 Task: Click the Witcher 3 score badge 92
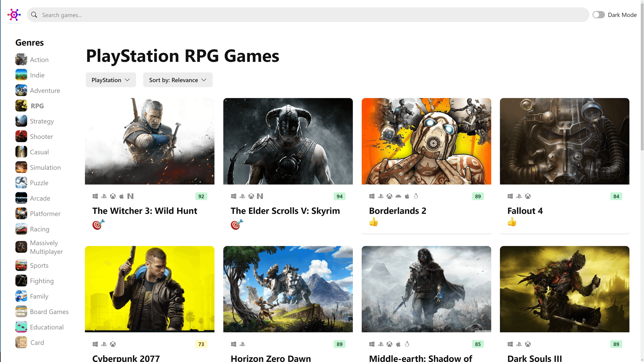coord(201,196)
